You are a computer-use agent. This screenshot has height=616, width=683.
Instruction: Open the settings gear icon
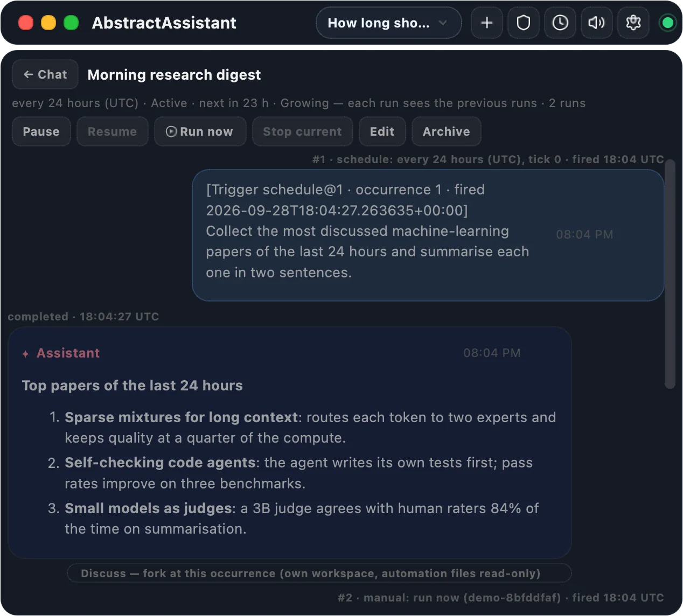[x=633, y=23]
